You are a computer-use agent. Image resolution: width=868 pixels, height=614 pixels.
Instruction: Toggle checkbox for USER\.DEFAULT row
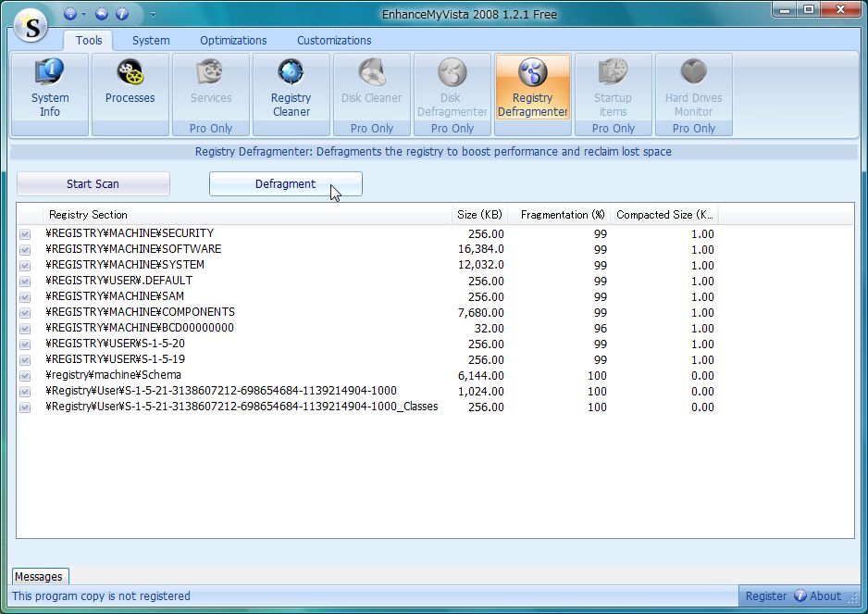click(25, 281)
